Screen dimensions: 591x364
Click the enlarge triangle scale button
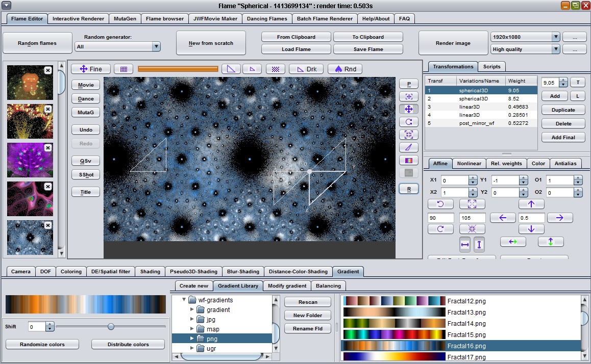tap(472, 204)
